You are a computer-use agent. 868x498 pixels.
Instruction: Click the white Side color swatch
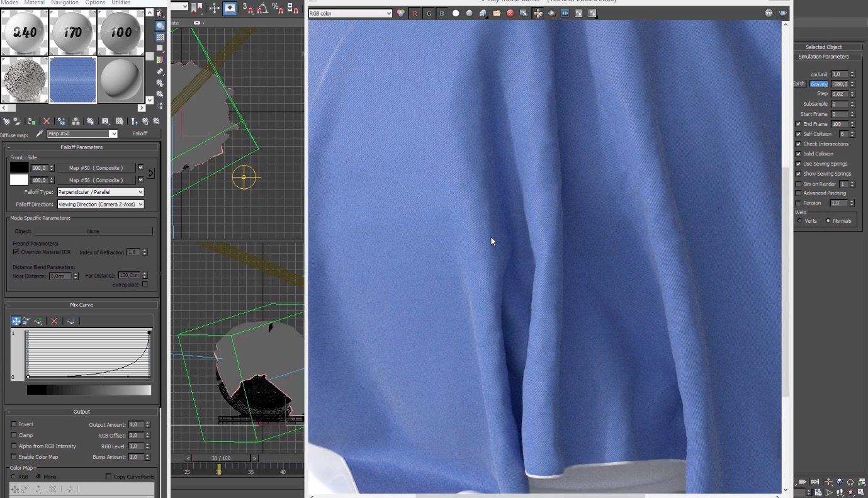[x=19, y=180]
